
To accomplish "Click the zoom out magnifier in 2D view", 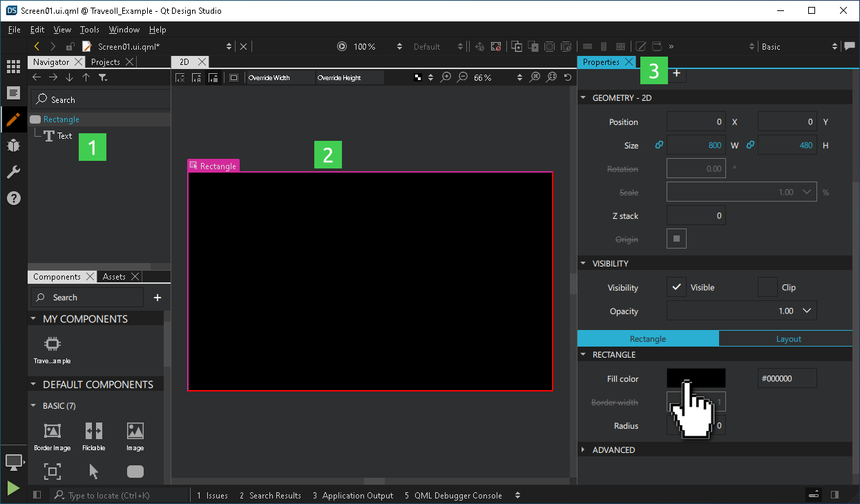I will (x=462, y=77).
